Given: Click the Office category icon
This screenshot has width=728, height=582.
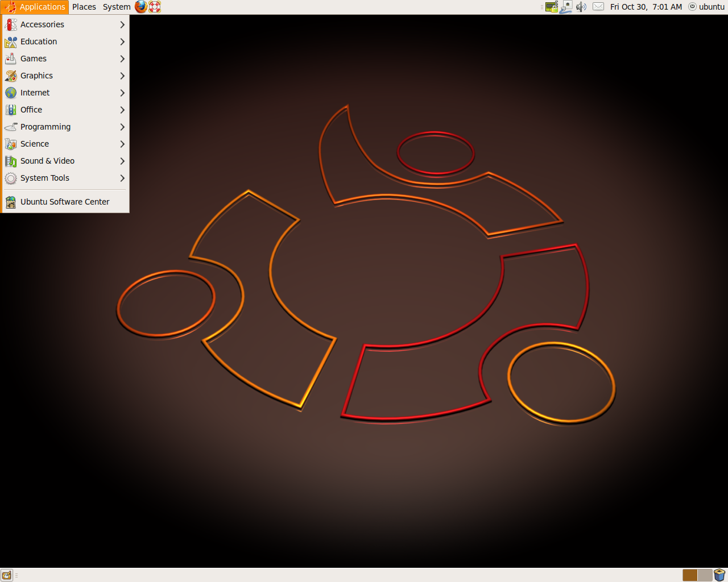Looking at the screenshot, I should tap(11, 110).
